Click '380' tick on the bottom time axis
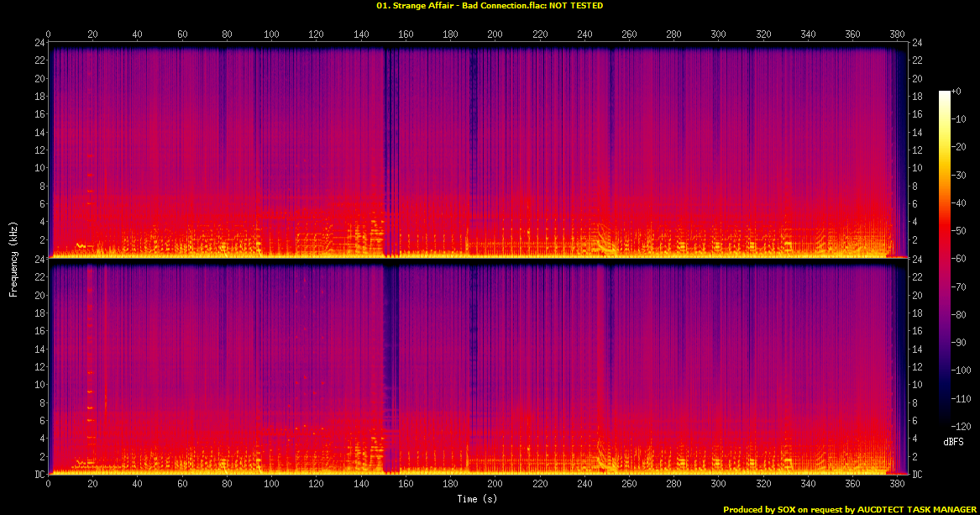Screen dimensions: 980x515 coord(898,483)
